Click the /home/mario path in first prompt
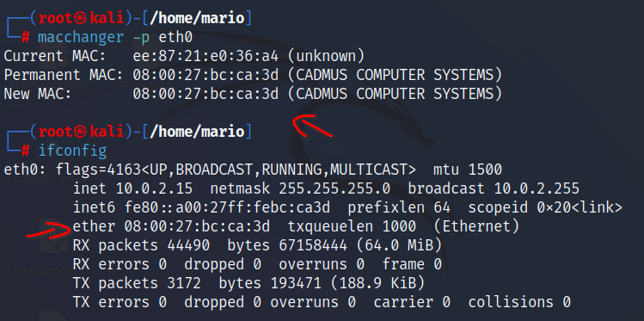The height and width of the screenshot is (321, 644). 197,18
